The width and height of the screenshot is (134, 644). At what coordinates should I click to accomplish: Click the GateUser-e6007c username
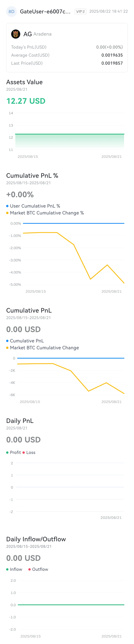pyautogui.click(x=45, y=11)
